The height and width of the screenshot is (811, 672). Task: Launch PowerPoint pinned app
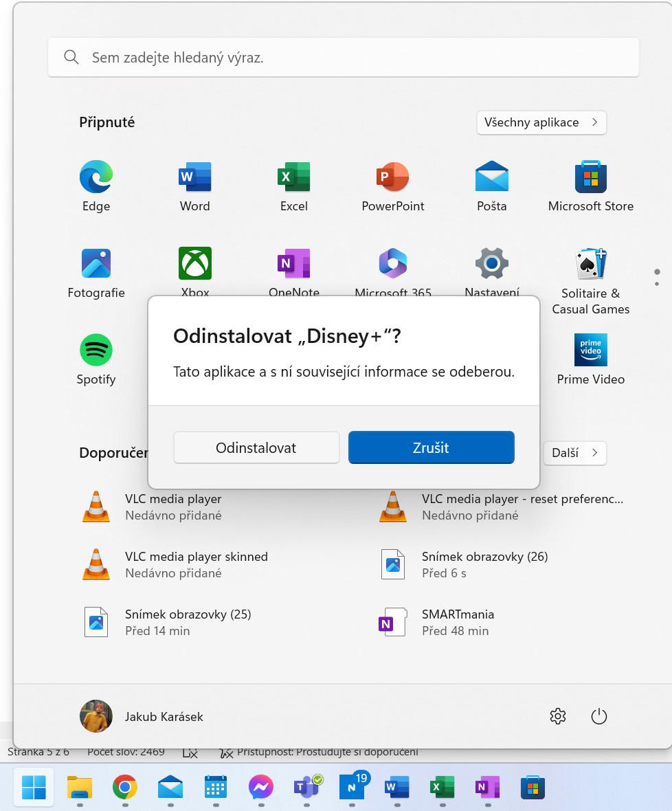pos(393,186)
